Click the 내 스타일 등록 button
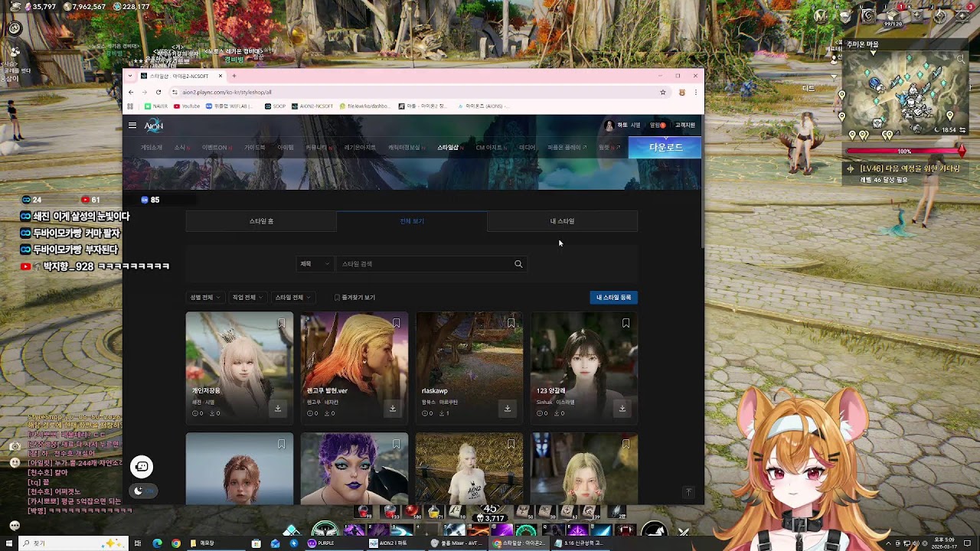 (614, 298)
